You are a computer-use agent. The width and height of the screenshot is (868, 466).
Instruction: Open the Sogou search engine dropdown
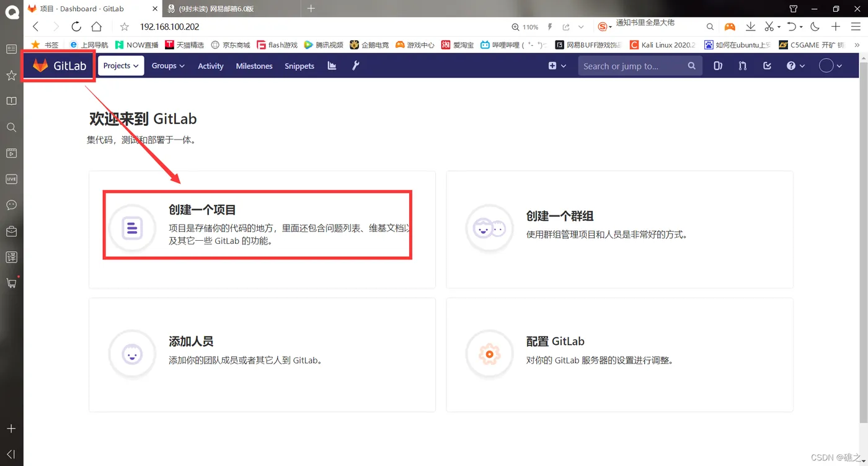click(x=605, y=27)
